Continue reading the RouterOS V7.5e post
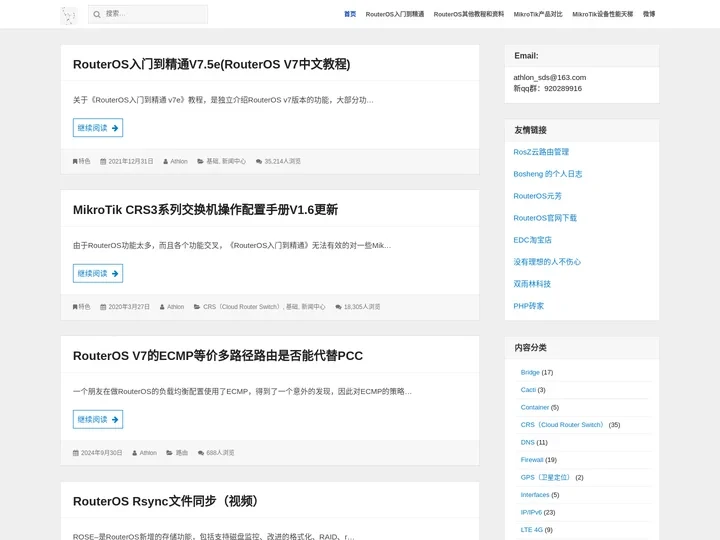The height and width of the screenshot is (540, 720). click(98, 128)
